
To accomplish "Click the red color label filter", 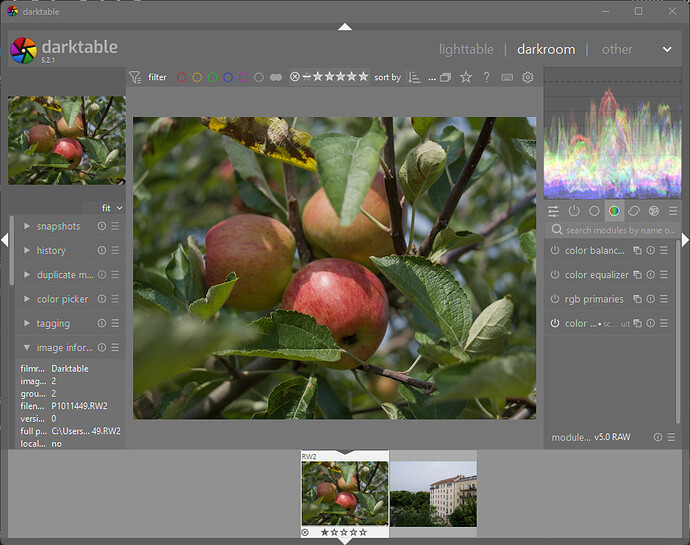I will pos(181,77).
